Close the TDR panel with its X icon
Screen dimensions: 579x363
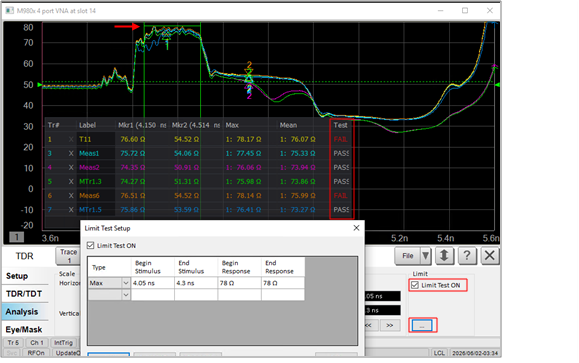click(490, 256)
